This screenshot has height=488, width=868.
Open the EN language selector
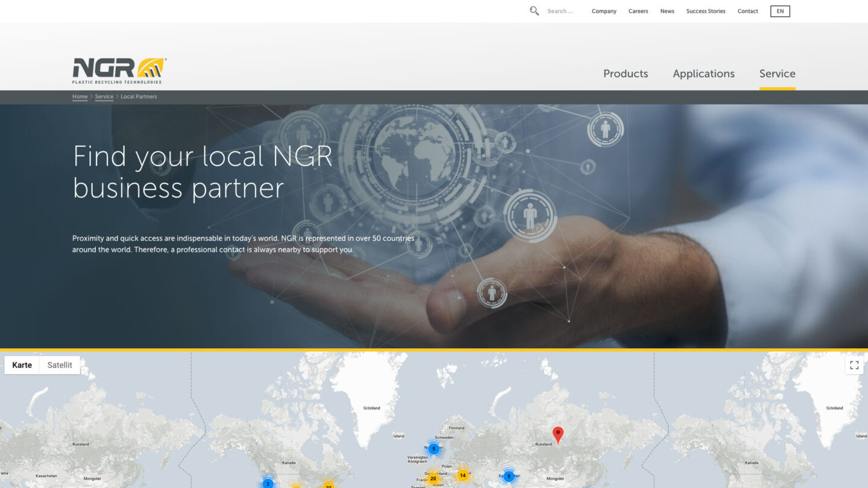(x=780, y=11)
